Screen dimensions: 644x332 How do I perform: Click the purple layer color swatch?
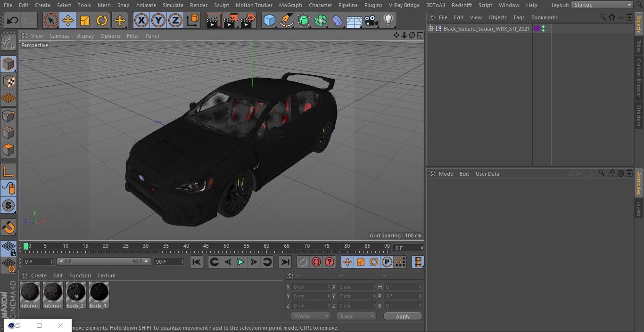click(537, 29)
